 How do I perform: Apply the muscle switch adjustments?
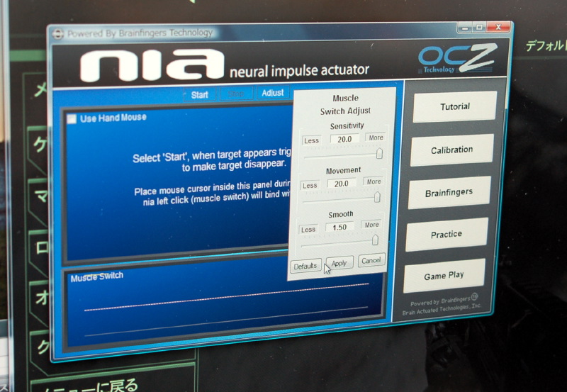[x=339, y=264]
